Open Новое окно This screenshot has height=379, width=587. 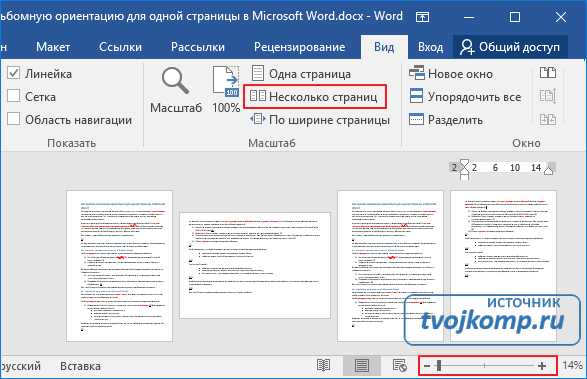click(x=451, y=74)
